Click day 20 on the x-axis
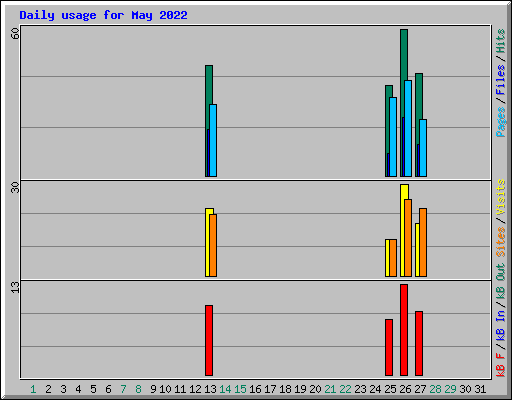Viewport: 512px width, 400px height. point(315,389)
